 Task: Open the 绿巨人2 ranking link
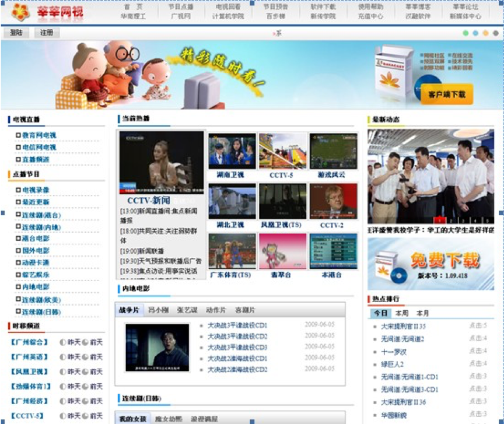click(x=393, y=365)
